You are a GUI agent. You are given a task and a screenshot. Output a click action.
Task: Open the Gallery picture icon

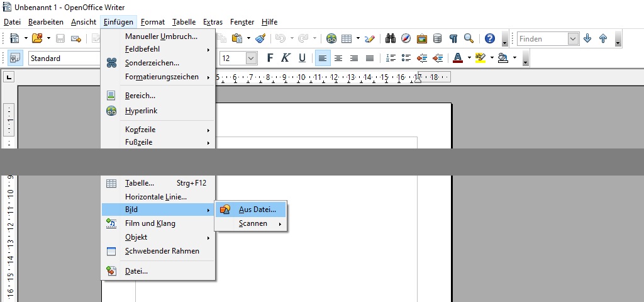422,38
